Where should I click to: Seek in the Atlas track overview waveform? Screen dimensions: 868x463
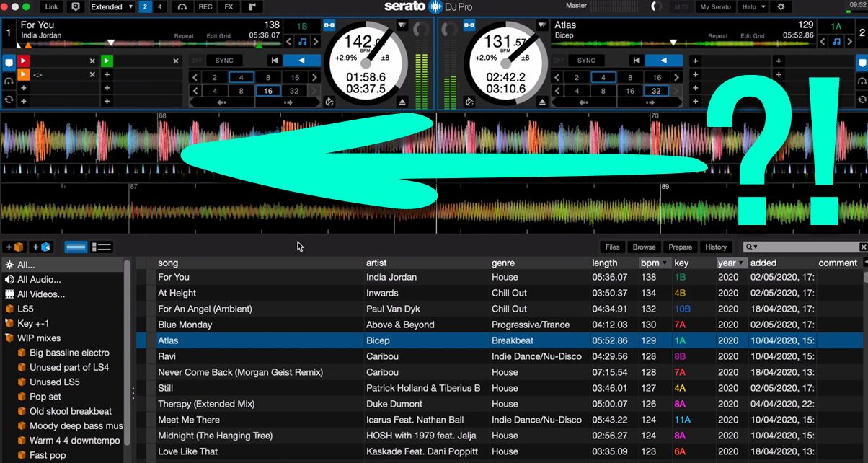click(683, 45)
